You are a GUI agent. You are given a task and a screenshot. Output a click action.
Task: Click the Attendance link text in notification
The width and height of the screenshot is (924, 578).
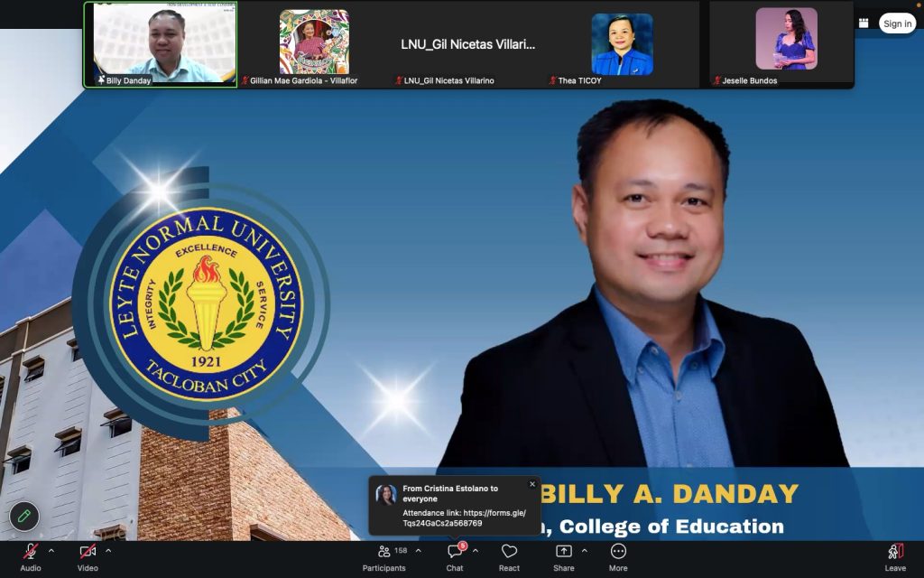coord(465,517)
